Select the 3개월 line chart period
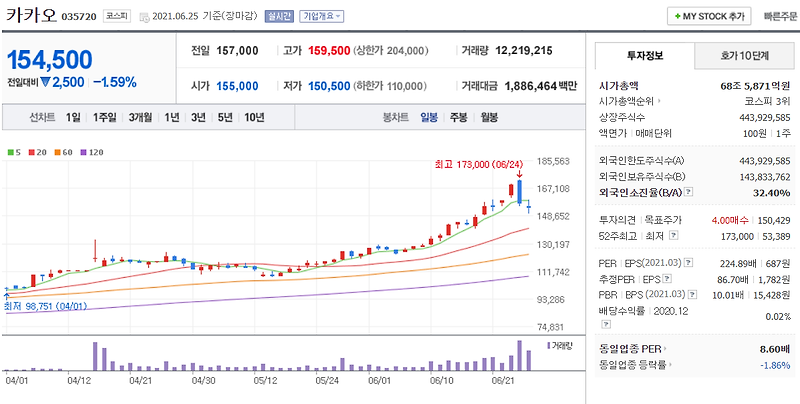Screen dimensions: 800x404 [x=140, y=117]
